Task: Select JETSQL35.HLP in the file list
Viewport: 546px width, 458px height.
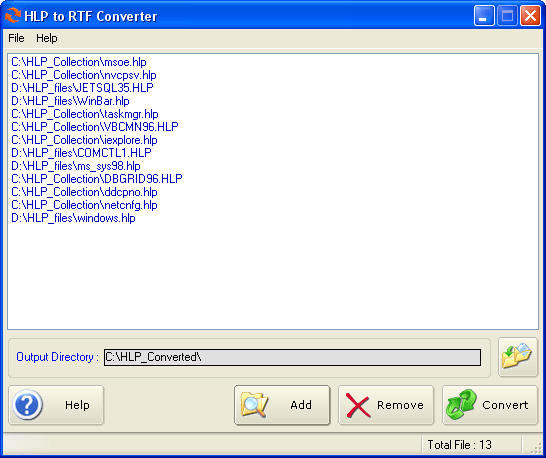Action: point(82,88)
